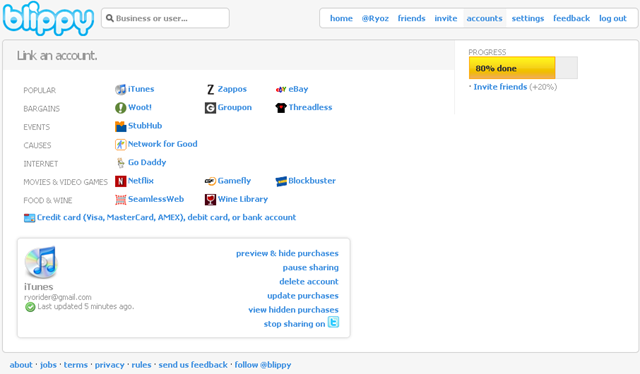Click the pause sharing link
Viewport: 640px width, 374px height.
(x=311, y=267)
